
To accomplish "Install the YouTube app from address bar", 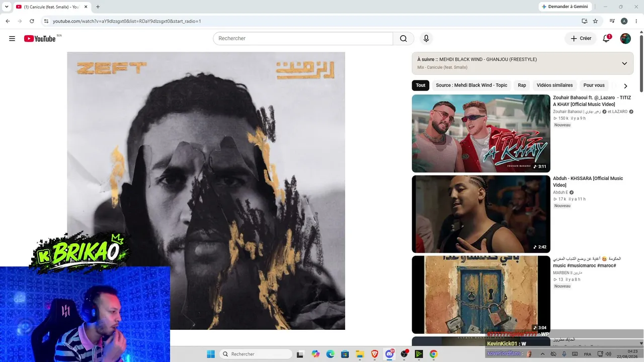I will pos(584,21).
